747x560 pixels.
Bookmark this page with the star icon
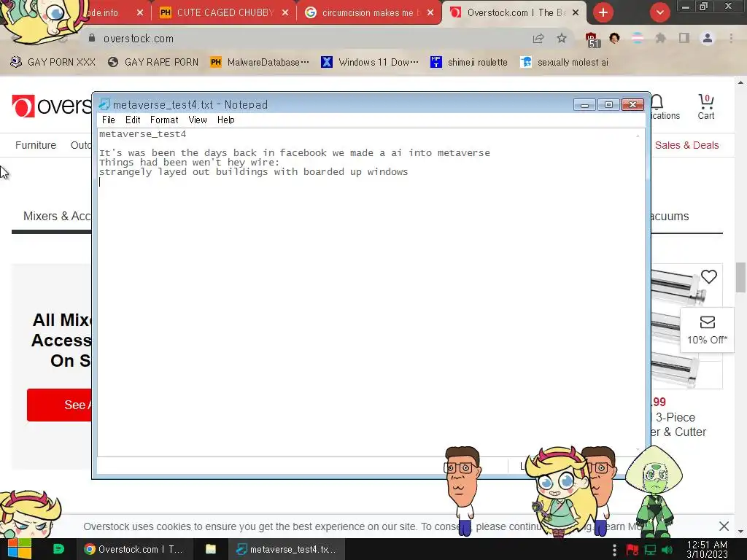tap(562, 39)
